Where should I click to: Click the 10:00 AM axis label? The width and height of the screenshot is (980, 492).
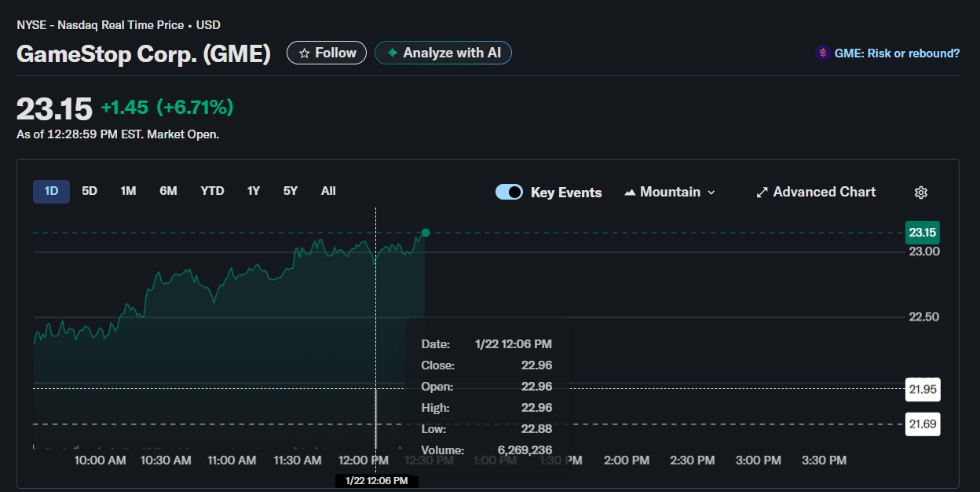coord(100,461)
